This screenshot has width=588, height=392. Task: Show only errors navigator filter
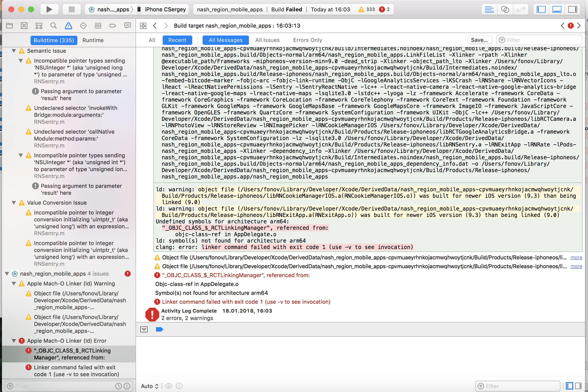pyautogui.click(x=127, y=386)
